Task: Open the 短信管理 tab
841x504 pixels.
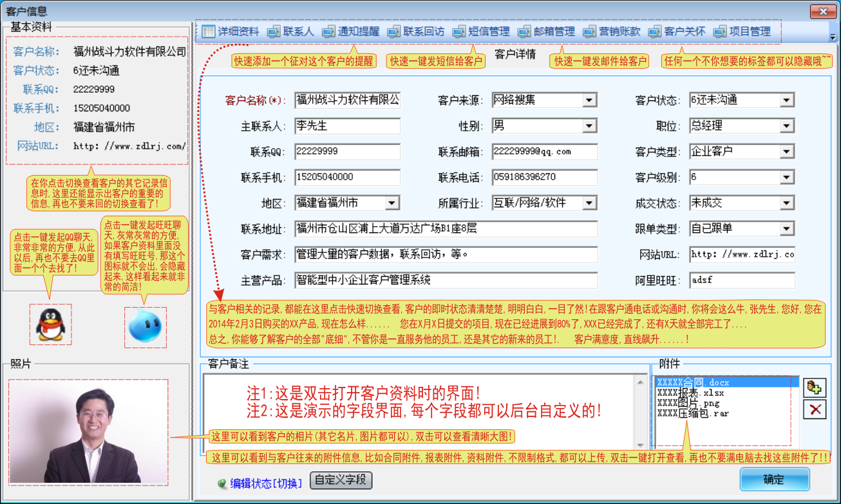Action: 481,31
